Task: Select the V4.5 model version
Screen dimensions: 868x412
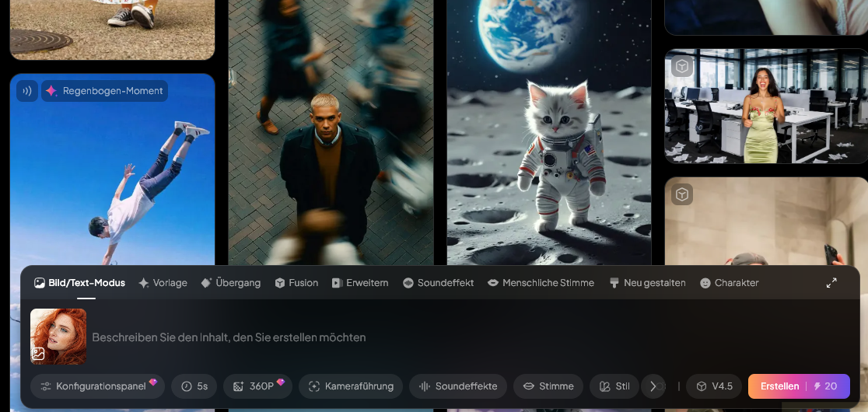Action: tap(714, 386)
